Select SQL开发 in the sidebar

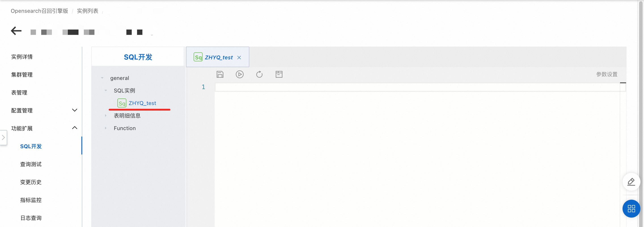click(x=31, y=146)
